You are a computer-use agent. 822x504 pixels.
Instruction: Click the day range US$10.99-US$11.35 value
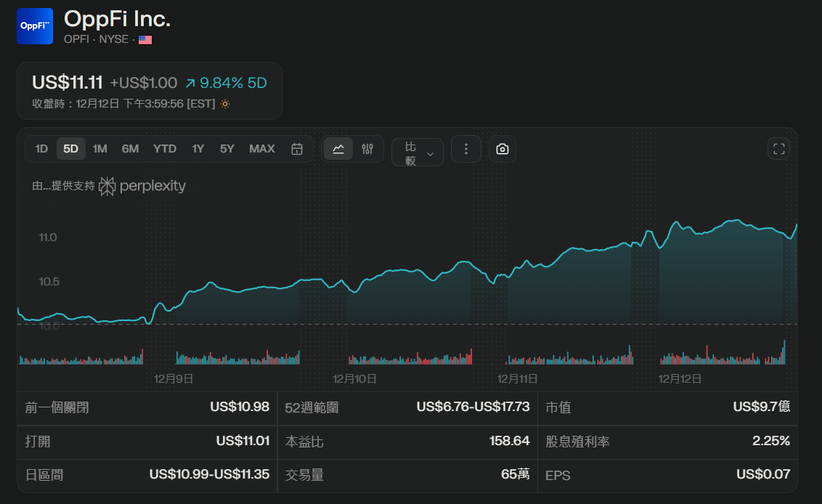coord(209,475)
